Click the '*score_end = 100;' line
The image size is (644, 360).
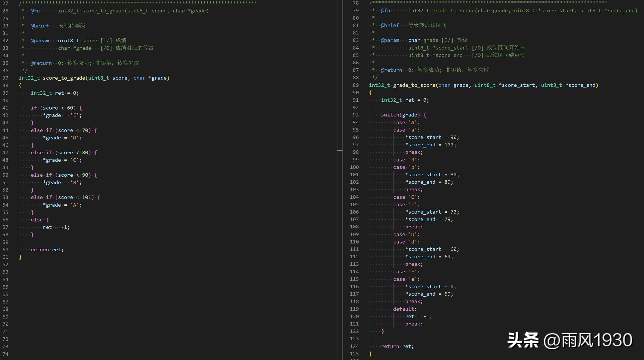pyautogui.click(x=430, y=145)
